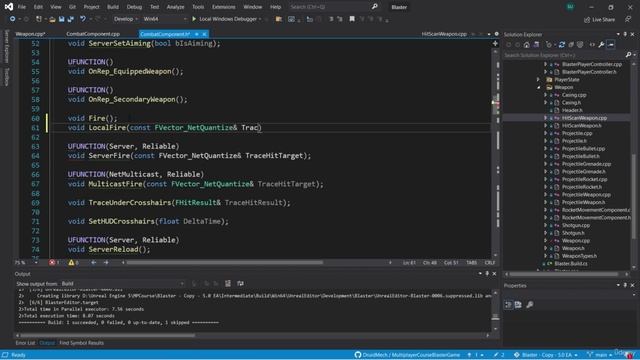This screenshot has height=360, width=640.
Task: Select HitScanWeapon.h in Solution Explorer
Action: tap(581, 126)
